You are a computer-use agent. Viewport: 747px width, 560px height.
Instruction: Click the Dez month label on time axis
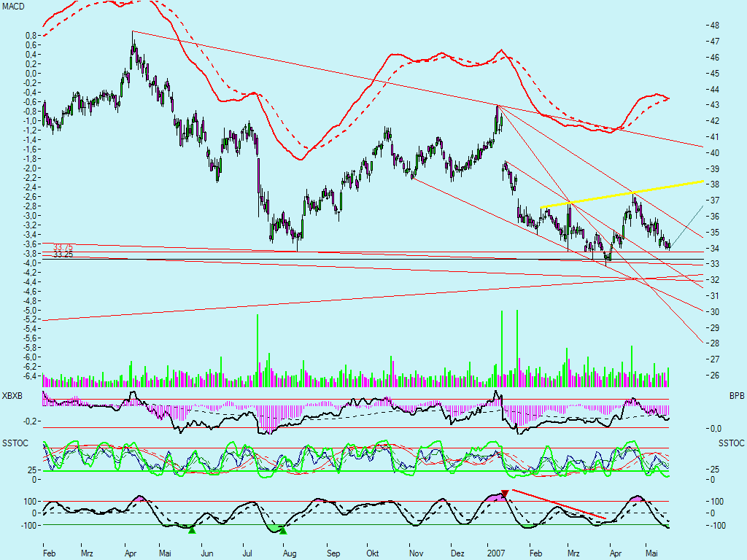[x=457, y=553]
